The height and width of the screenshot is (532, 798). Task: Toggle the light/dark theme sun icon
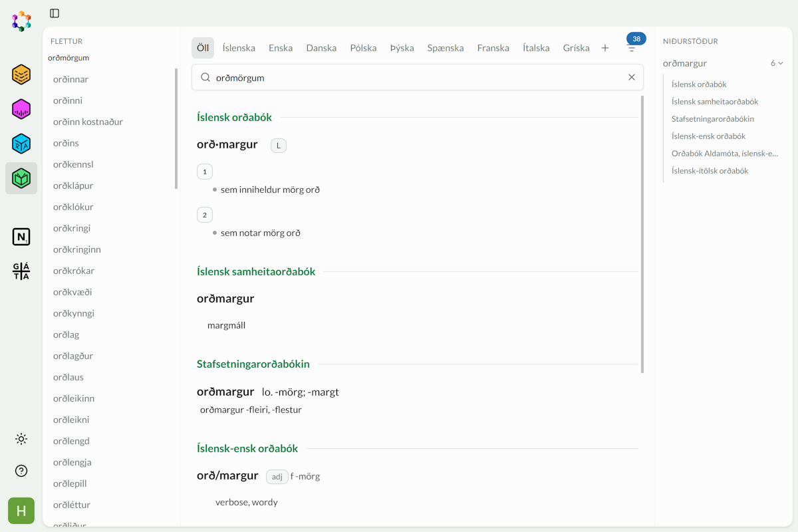pyautogui.click(x=21, y=439)
